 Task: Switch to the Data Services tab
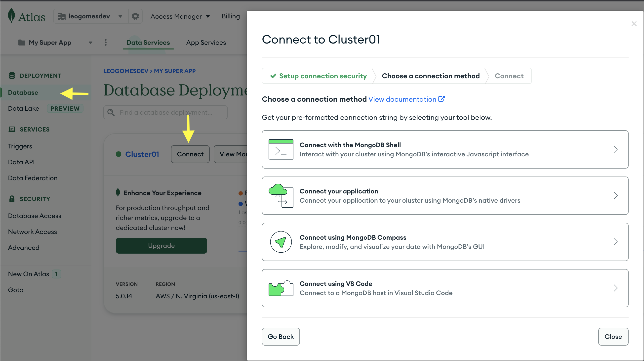click(148, 42)
